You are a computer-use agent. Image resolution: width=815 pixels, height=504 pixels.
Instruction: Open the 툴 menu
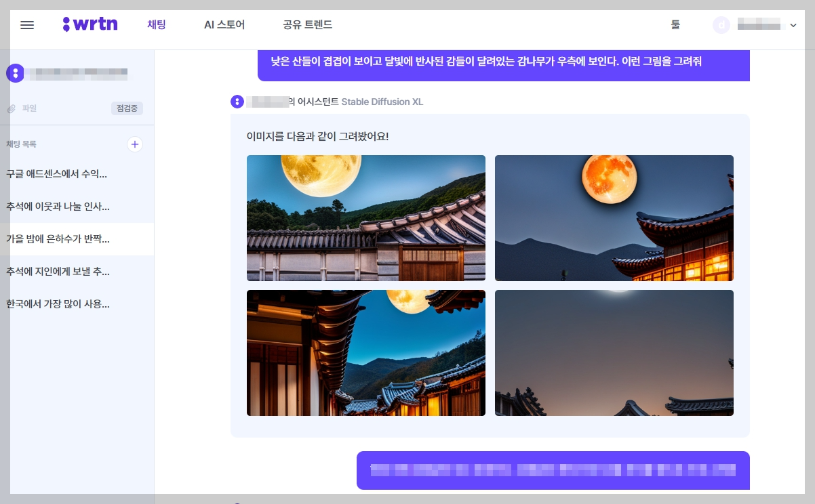(675, 24)
